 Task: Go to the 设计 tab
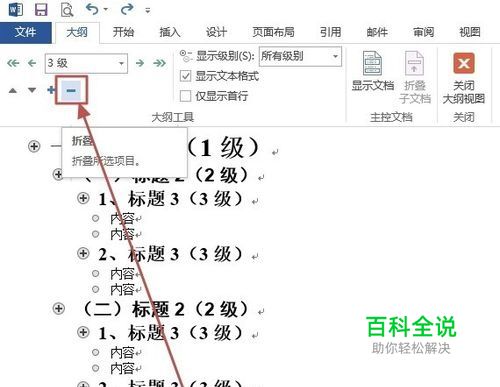[216, 32]
